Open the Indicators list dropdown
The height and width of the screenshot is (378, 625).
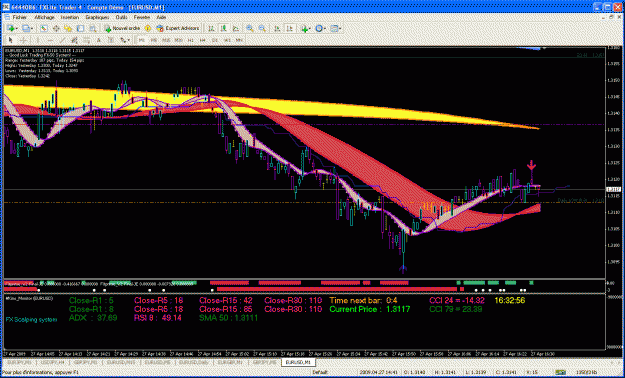click(x=306, y=28)
